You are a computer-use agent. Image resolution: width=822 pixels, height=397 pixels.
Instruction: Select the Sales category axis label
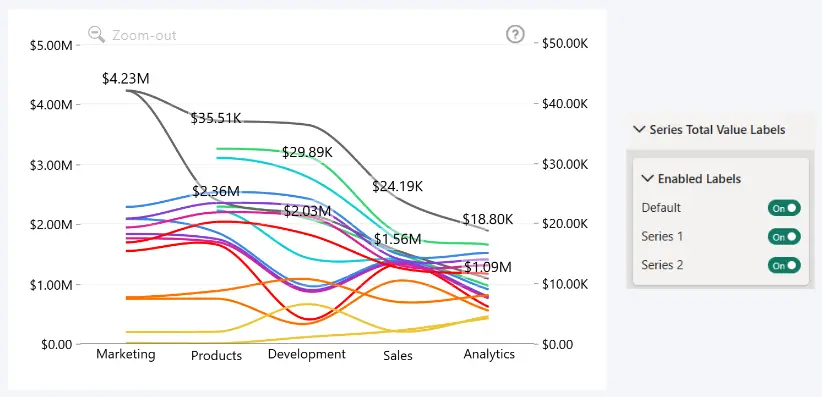[398, 356]
